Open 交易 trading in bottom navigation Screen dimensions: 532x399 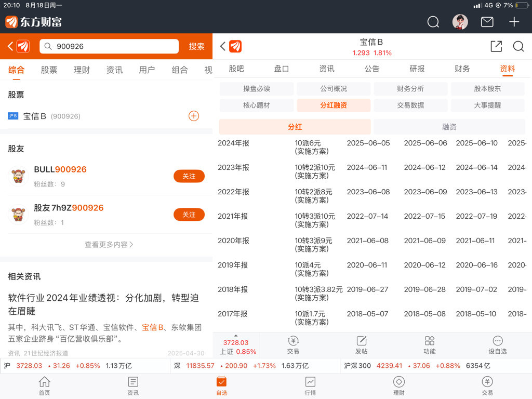click(x=487, y=386)
